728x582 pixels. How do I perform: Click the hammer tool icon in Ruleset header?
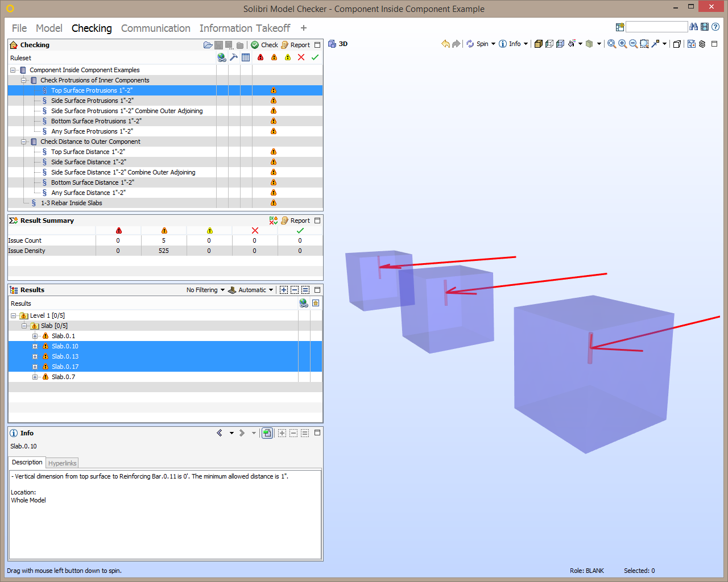[234, 57]
